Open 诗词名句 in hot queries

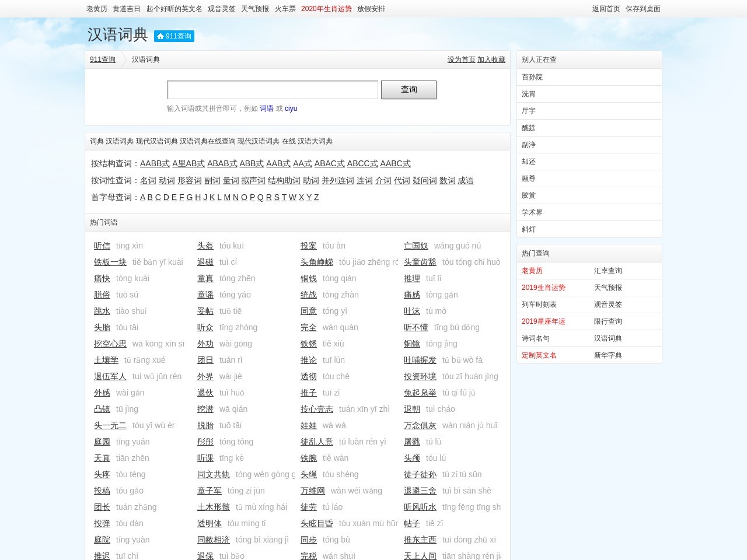coord(536,338)
